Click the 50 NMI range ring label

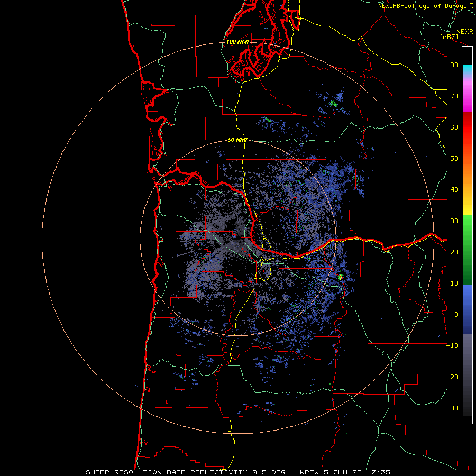click(x=237, y=140)
